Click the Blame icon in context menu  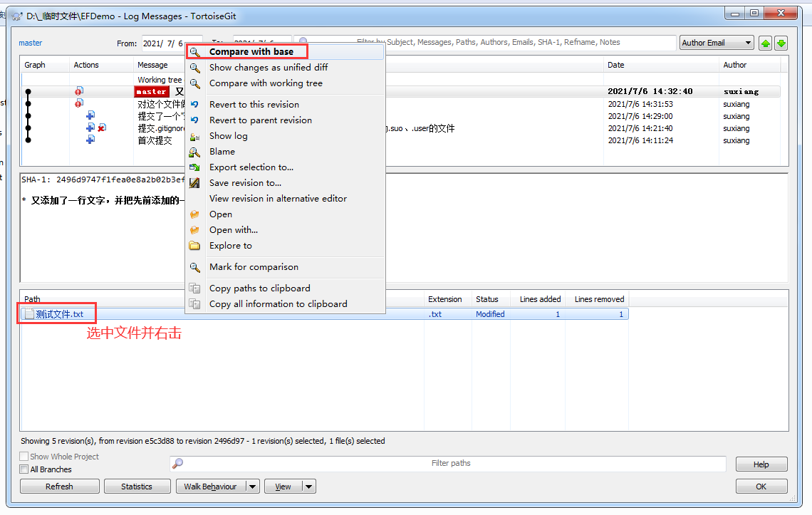pyautogui.click(x=194, y=152)
